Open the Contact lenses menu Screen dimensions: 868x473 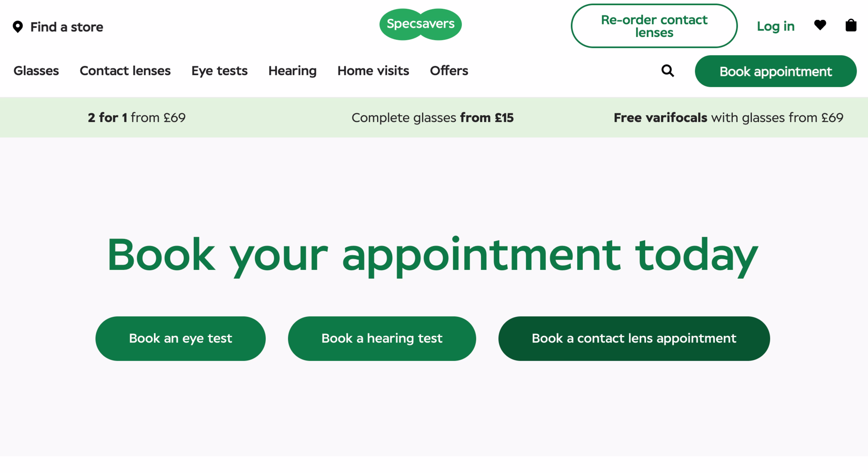point(125,71)
